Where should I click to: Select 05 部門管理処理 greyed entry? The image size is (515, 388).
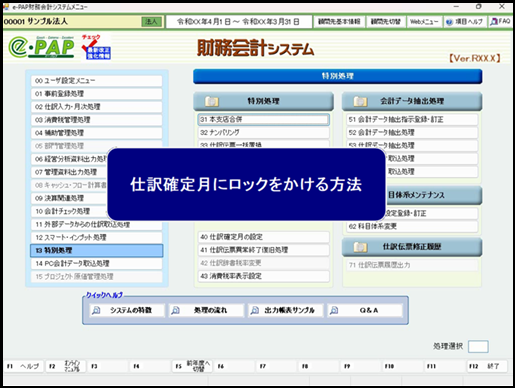click(x=96, y=146)
